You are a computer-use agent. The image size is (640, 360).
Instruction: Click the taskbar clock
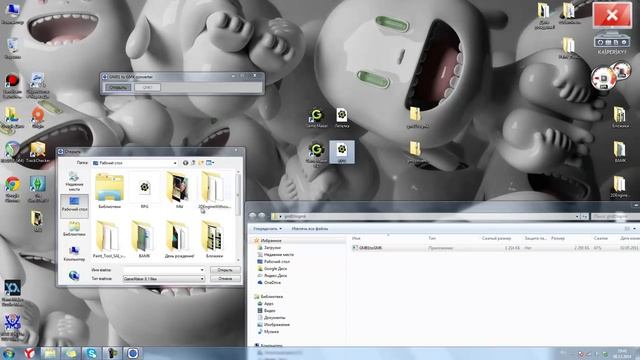[x=622, y=353]
